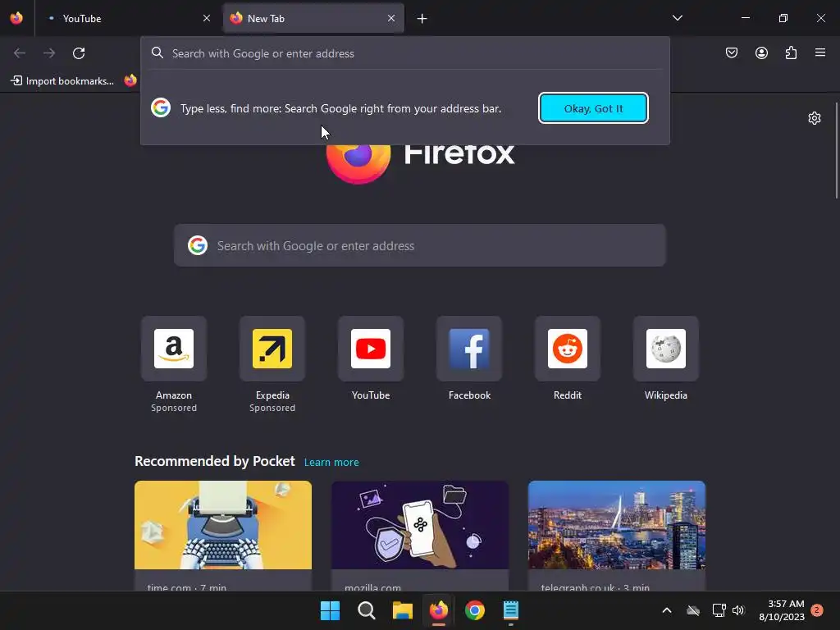Open File Explorer from taskbar
The height and width of the screenshot is (630, 840).
(x=402, y=610)
